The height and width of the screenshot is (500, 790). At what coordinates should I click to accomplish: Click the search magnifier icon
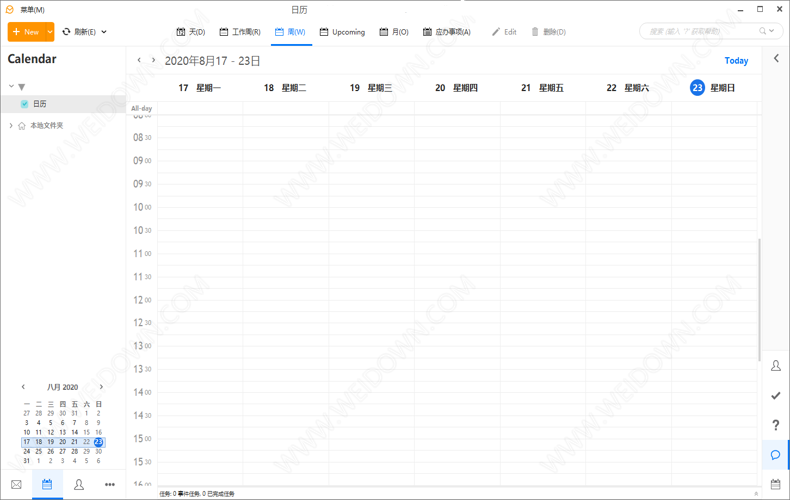click(763, 31)
